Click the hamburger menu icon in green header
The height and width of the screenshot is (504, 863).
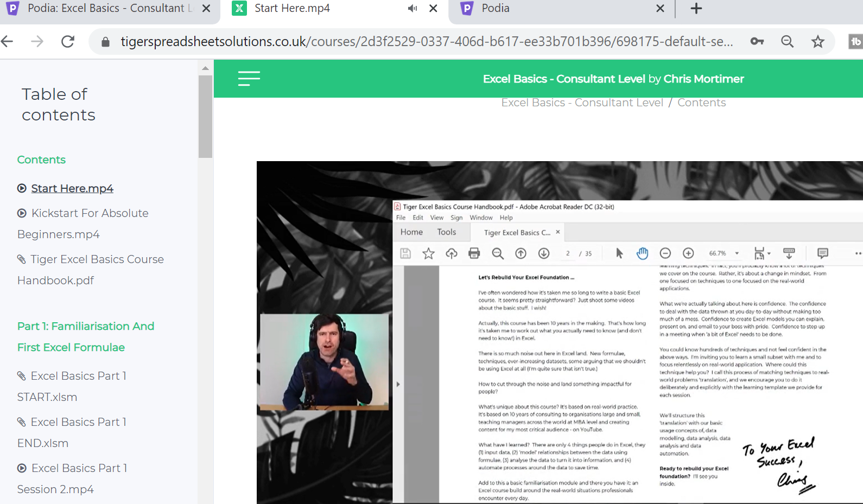coord(249,79)
